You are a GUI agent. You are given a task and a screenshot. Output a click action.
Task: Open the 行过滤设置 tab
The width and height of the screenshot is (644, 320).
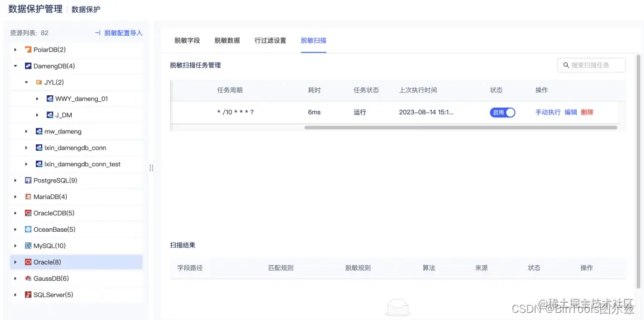coord(270,41)
